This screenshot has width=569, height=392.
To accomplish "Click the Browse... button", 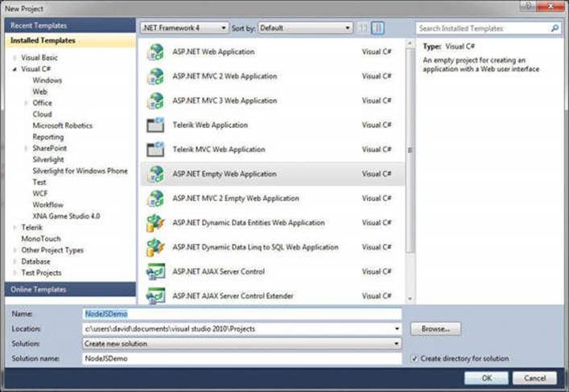I will [435, 329].
